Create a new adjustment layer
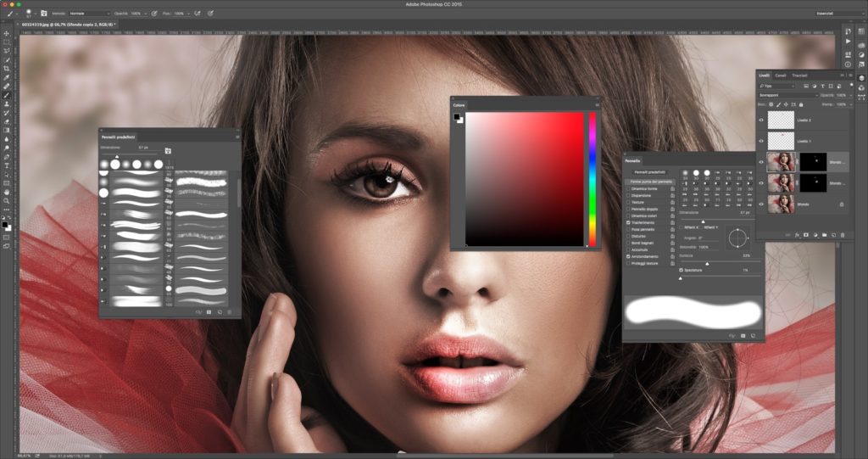 tap(815, 235)
